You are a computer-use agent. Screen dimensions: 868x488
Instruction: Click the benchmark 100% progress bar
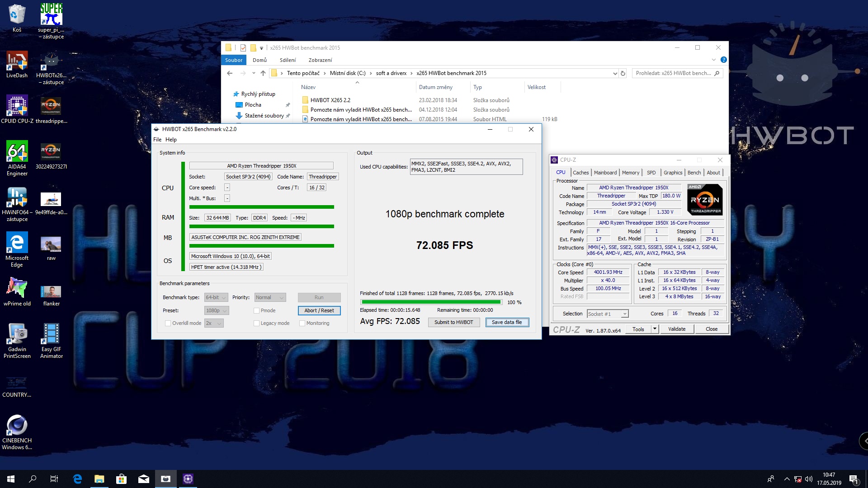431,302
